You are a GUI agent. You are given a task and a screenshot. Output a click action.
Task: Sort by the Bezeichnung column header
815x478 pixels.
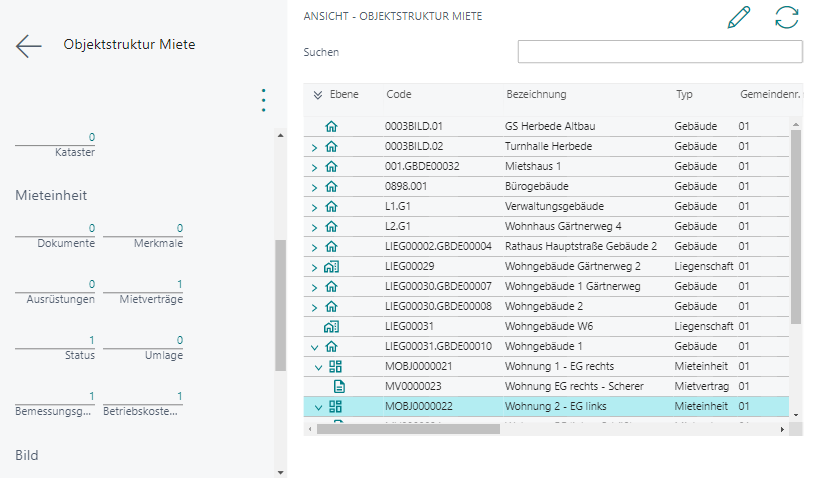click(536, 95)
